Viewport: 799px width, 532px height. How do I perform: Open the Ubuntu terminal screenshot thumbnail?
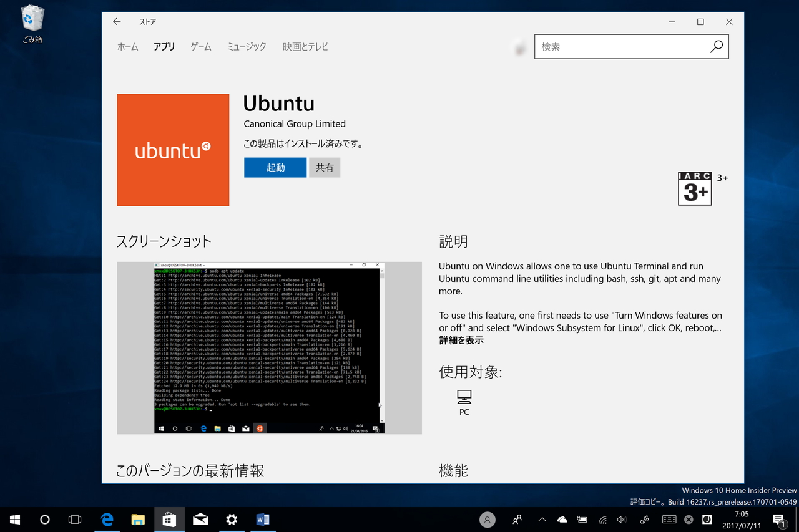(x=268, y=347)
